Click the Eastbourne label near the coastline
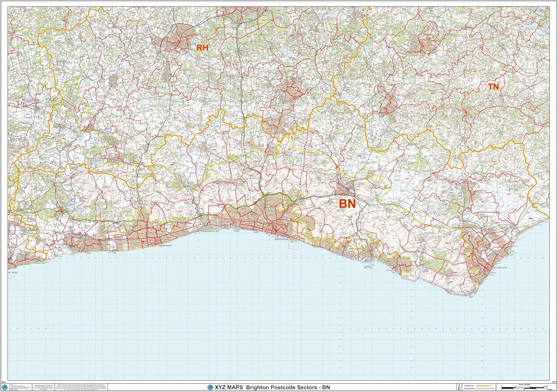This screenshot has width=558, height=392. [501, 268]
